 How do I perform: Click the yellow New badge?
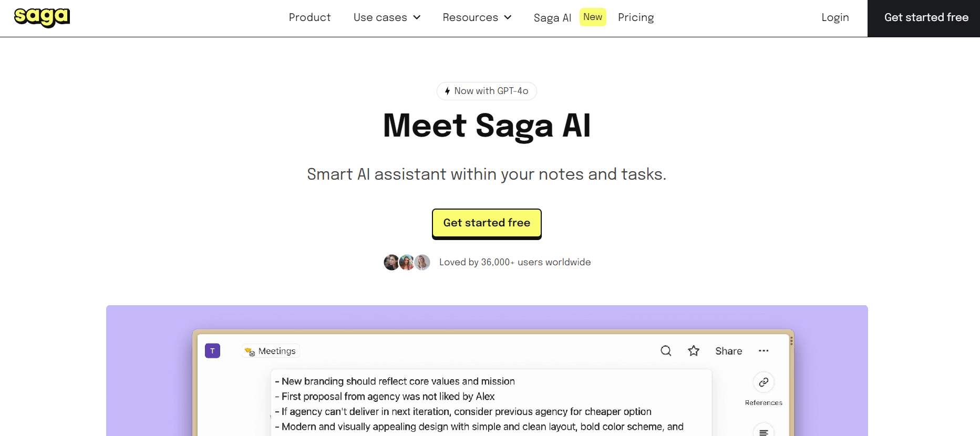click(x=593, y=17)
